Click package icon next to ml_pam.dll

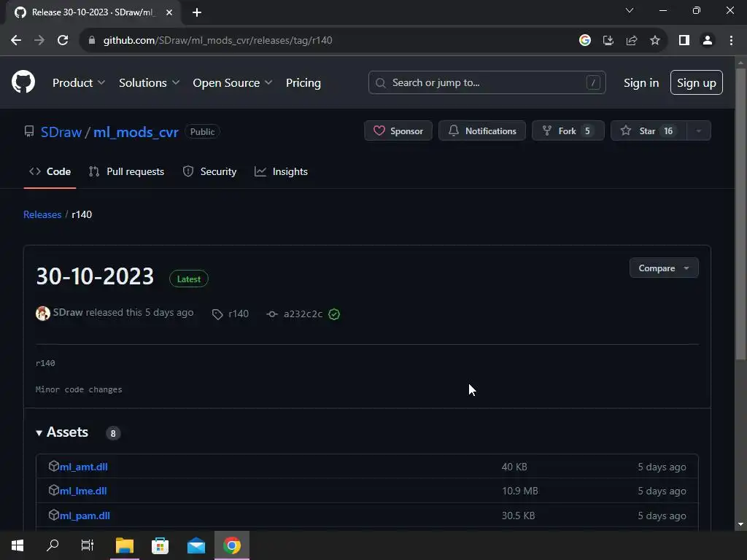pyautogui.click(x=54, y=515)
